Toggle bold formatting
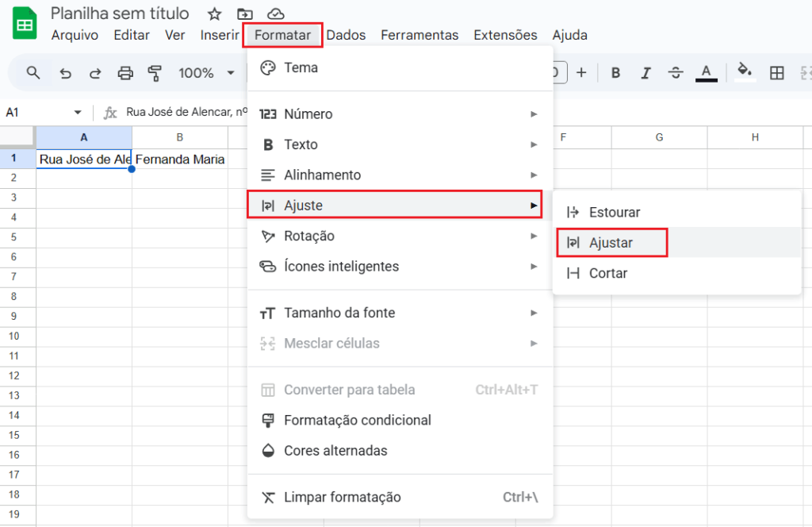 coord(615,72)
